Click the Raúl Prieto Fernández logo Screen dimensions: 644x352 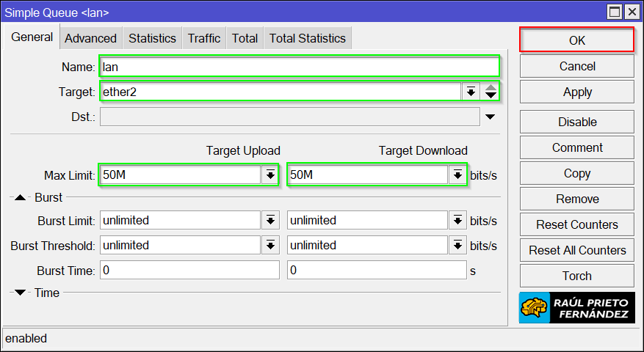click(576, 307)
